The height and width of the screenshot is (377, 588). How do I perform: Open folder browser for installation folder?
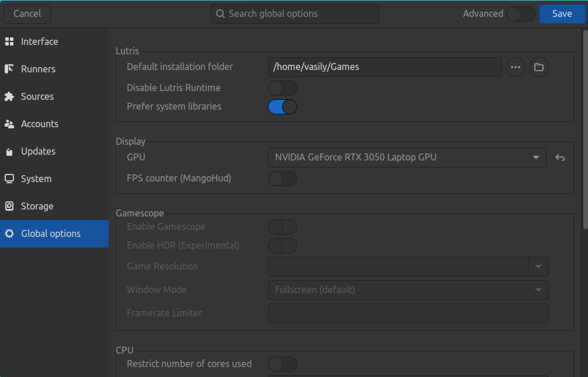tap(538, 67)
